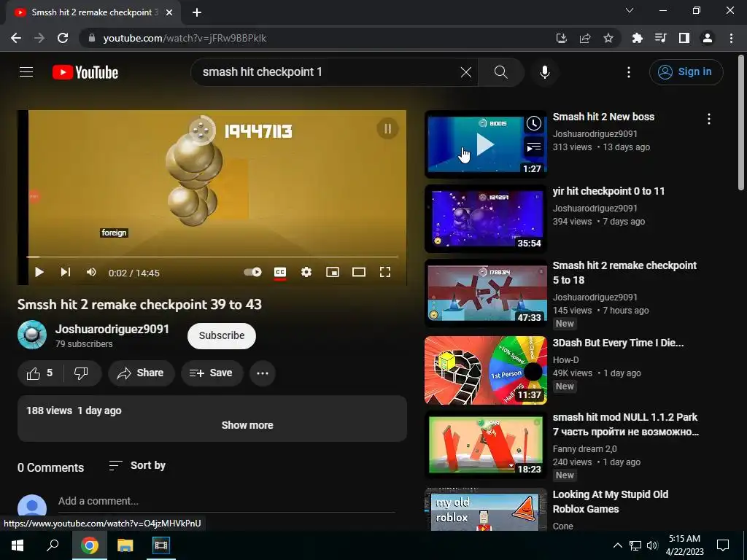Open Windows Start menu

pos(18,545)
